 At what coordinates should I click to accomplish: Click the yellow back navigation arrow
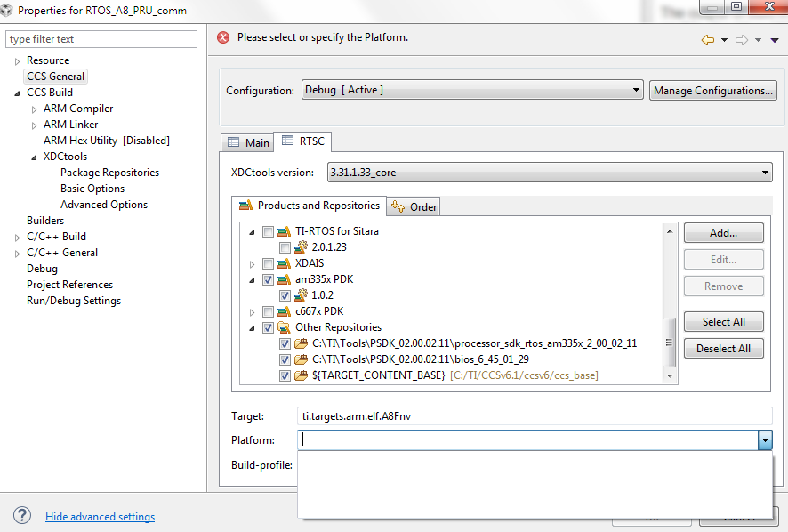pos(708,39)
